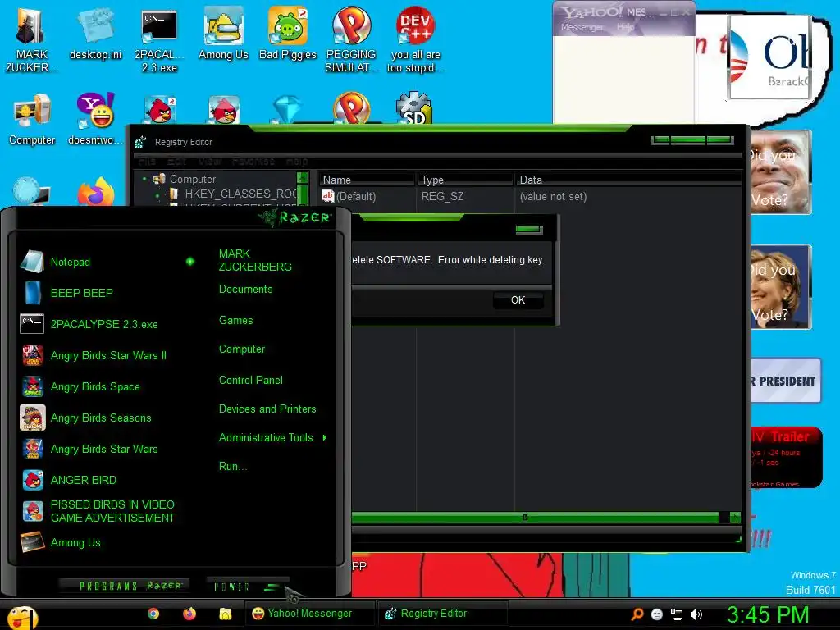840x630 pixels.
Task: Switch to Yahoo! Messenger taskbar button
Action: (x=309, y=614)
